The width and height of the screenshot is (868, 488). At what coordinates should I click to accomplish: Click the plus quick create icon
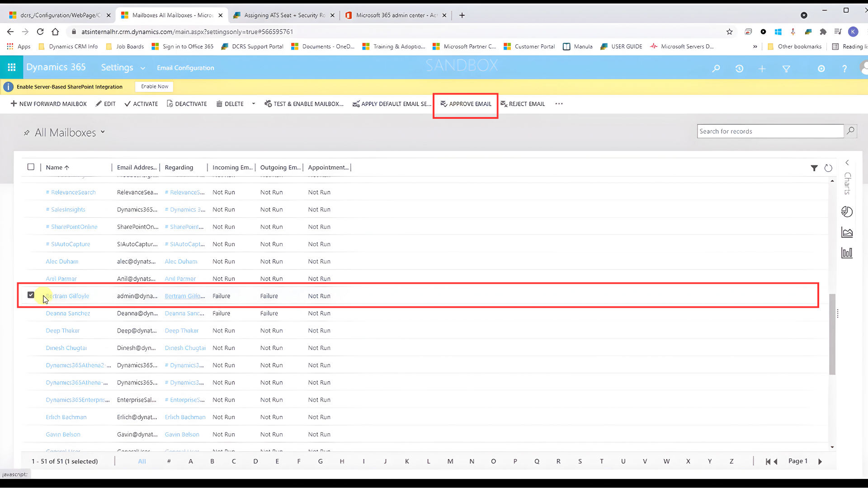click(762, 69)
